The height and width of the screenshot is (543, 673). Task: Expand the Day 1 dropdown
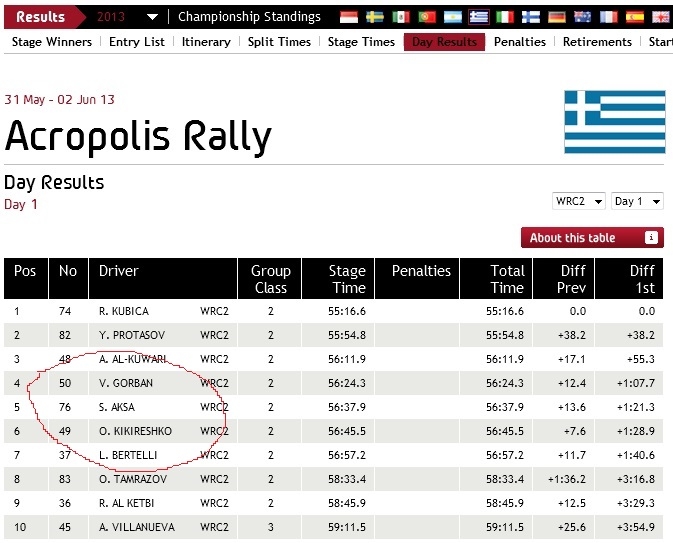click(637, 201)
